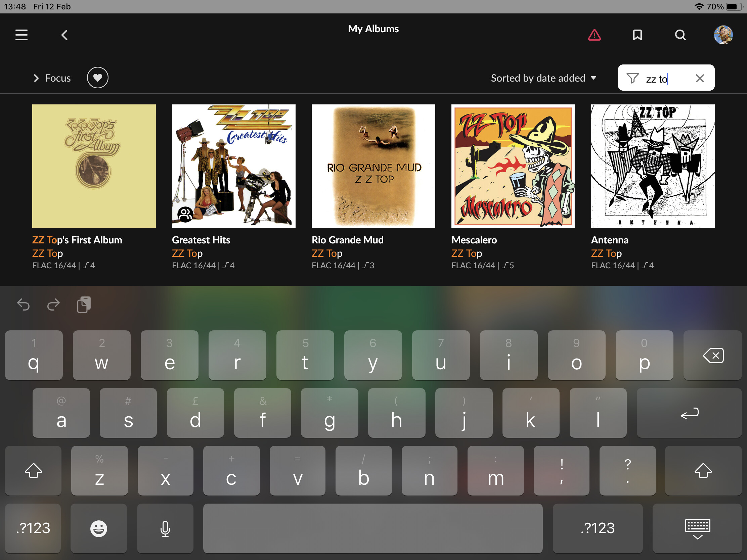747x560 pixels.
Task: Select the ZZ Top's First Album title
Action: (x=77, y=240)
